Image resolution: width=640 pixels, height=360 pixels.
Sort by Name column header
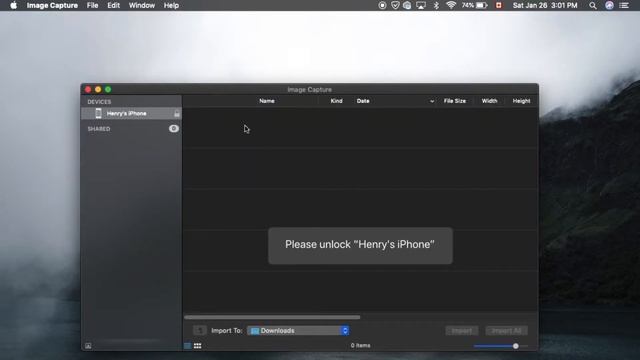click(267, 101)
